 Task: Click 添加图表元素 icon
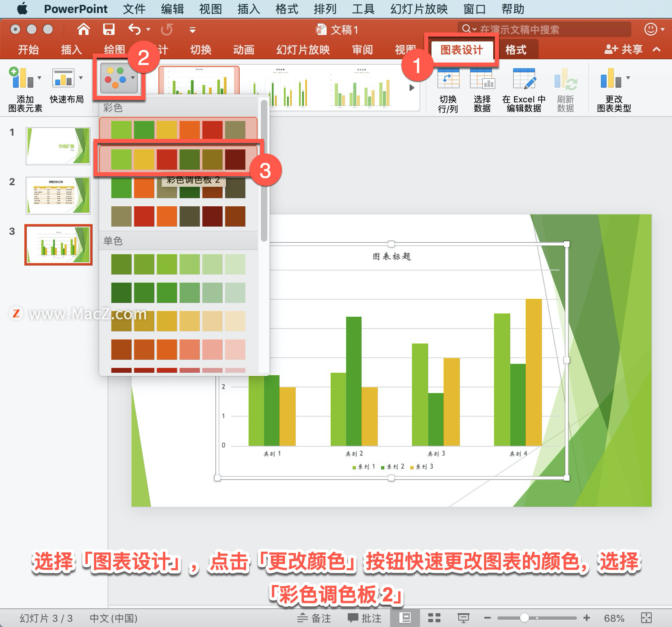(x=21, y=78)
